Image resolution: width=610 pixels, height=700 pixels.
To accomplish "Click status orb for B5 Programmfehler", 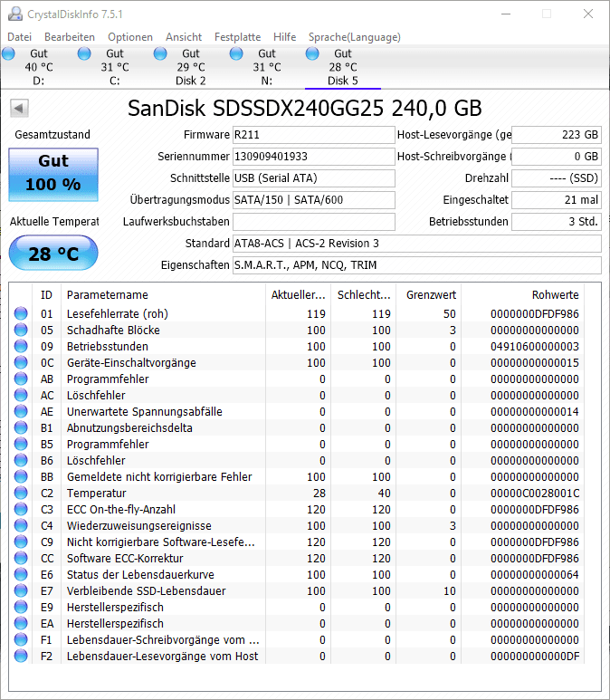I will click(21, 445).
